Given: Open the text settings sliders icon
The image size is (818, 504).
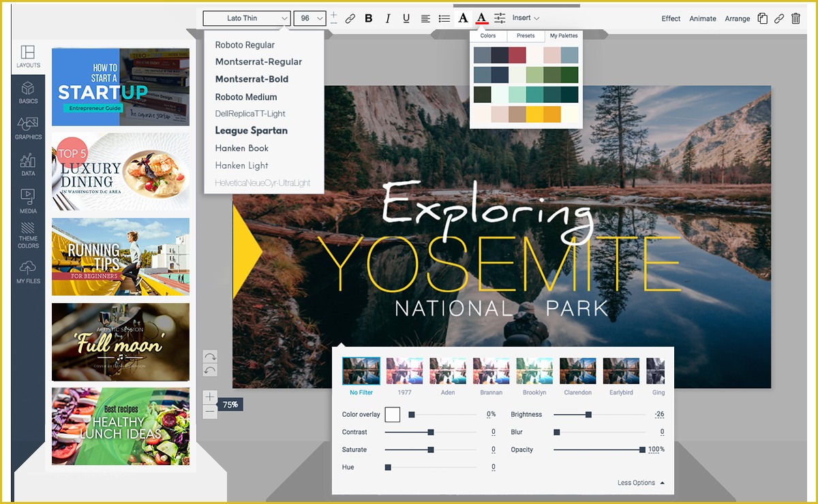Looking at the screenshot, I should (500, 18).
